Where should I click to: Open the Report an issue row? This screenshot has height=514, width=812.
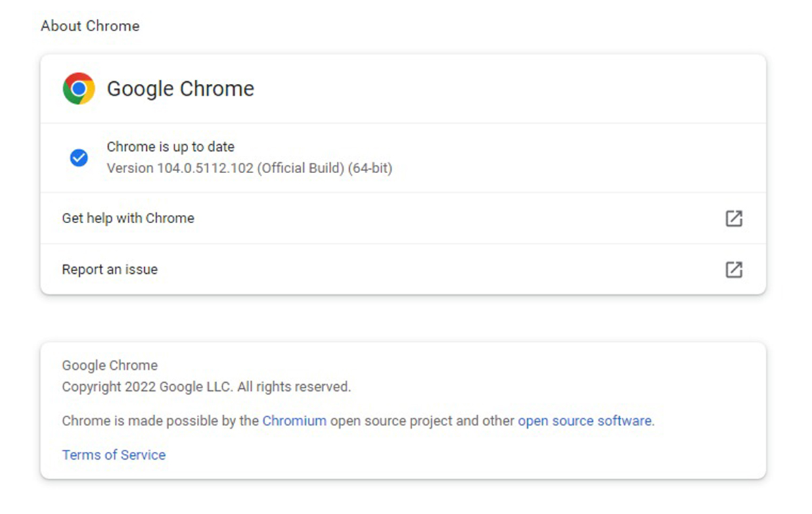coord(110,269)
